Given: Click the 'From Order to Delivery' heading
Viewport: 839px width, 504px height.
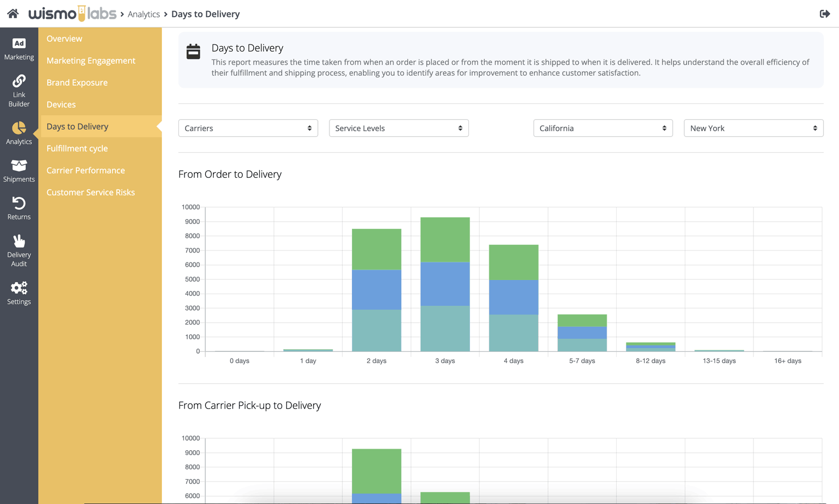Looking at the screenshot, I should coord(230,174).
